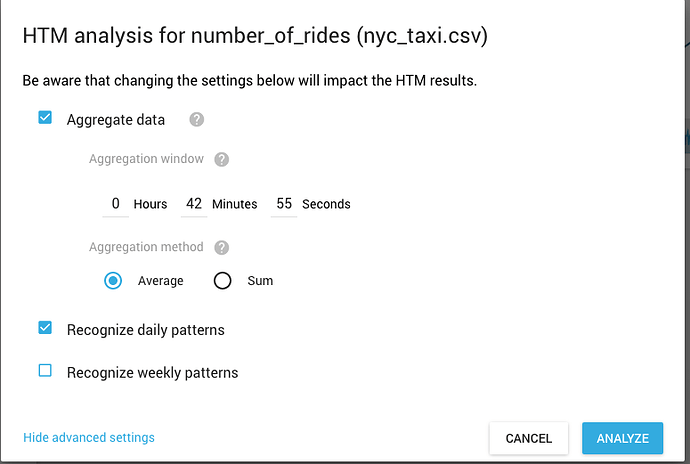The image size is (690, 464).
Task: Click the 'Aggregation window' label text
Action: (x=147, y=158)
